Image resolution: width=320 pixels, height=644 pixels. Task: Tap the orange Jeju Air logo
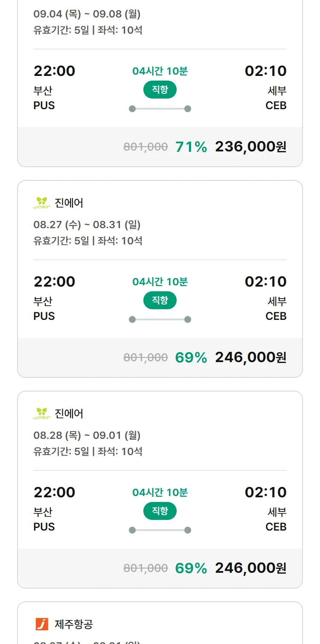pos(42,624)
